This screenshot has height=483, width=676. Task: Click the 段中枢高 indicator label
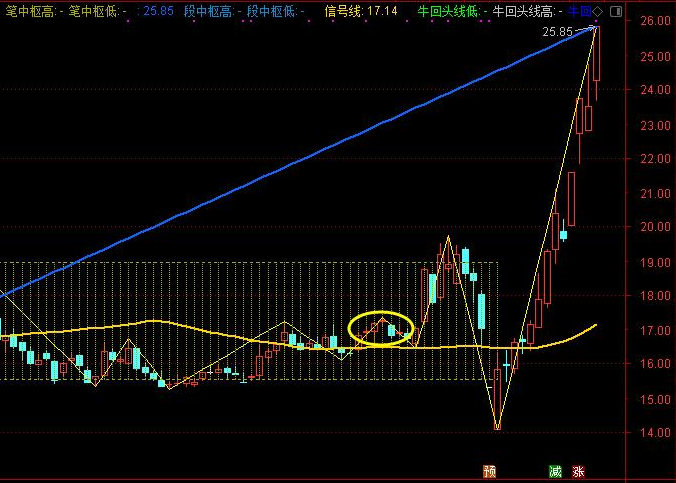pyautogui.click(x=212, y=11)
